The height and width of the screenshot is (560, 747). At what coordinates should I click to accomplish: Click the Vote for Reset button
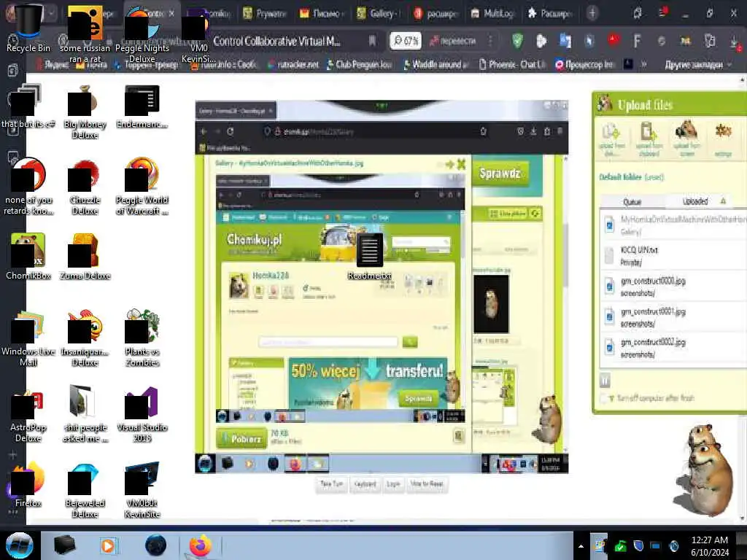click(x=426, y=484)
